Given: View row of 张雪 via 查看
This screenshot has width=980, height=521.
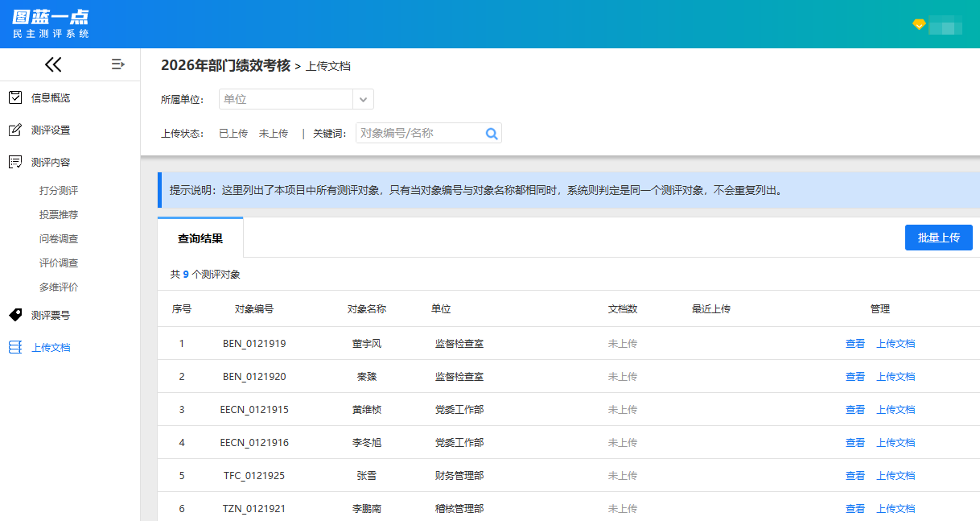Looking at the screenshot, I should point(855,476).
